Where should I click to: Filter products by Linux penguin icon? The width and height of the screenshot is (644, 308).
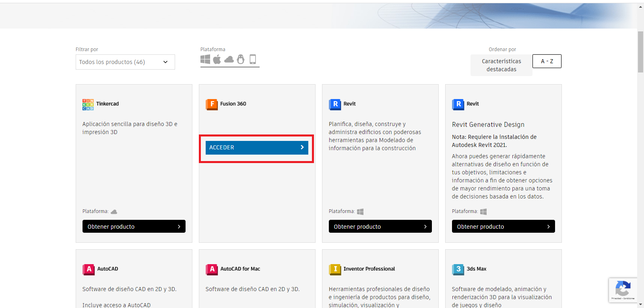click(x=241, y=59)
